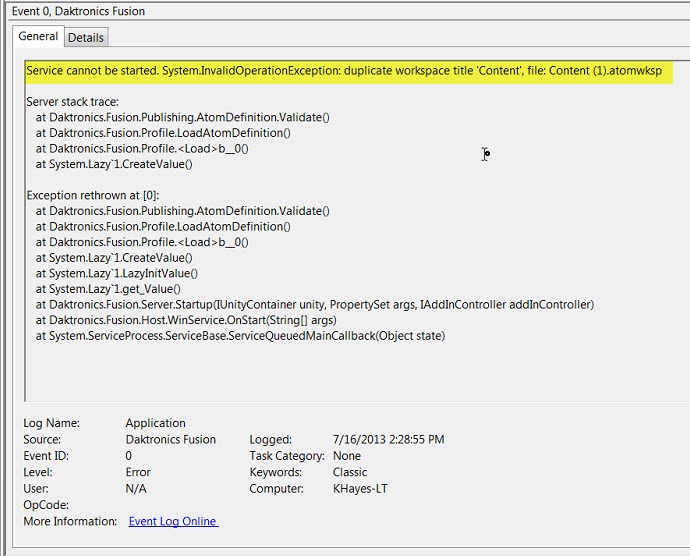
Task: Click the User value 'N/A'
Action: pos(136,489)
